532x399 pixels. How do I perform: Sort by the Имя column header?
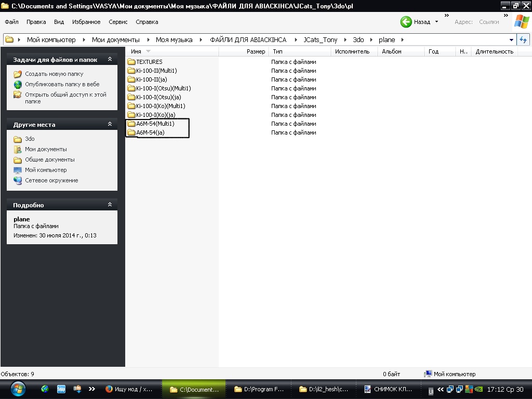(172, 51)
